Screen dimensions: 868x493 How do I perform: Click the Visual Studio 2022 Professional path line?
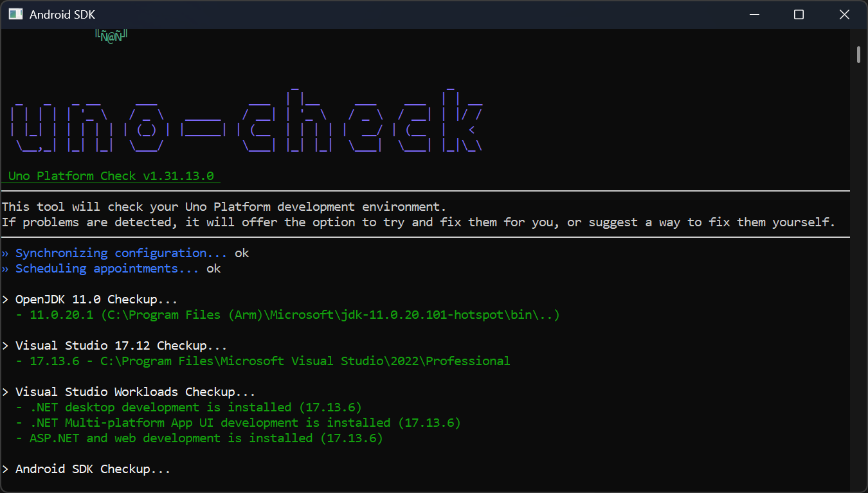(x=263, y=361)
